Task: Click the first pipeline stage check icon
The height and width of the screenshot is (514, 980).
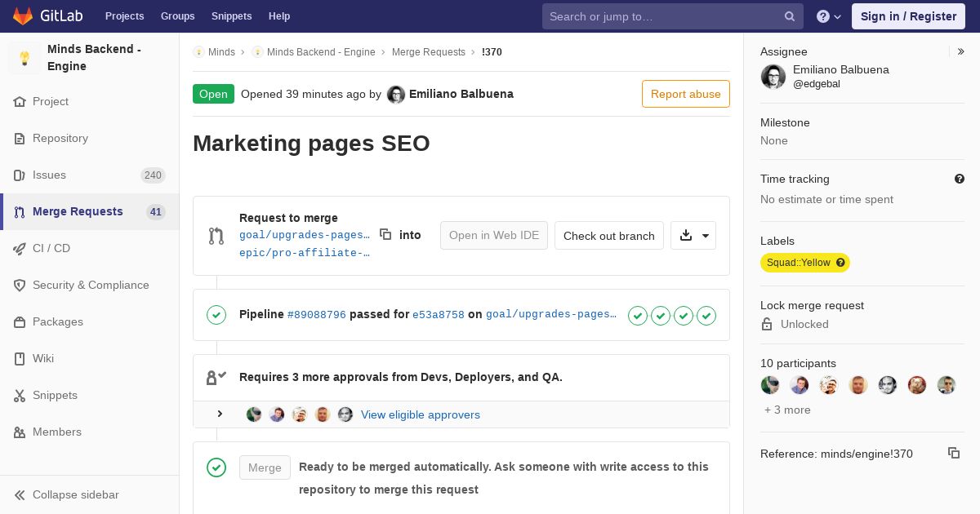Action: [638, 315]
